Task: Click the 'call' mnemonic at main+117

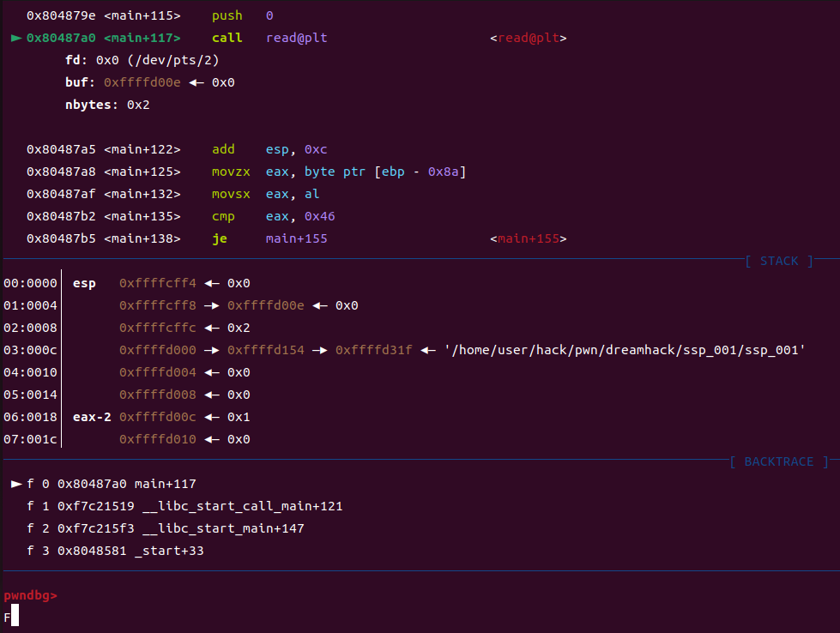Action: pyautogui.click(x=227, y=38)
